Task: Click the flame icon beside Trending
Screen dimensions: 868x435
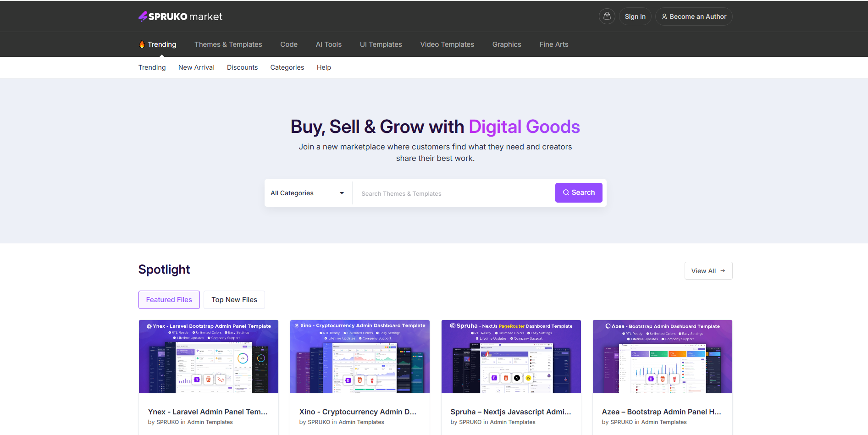Action: tap(141, 44)
